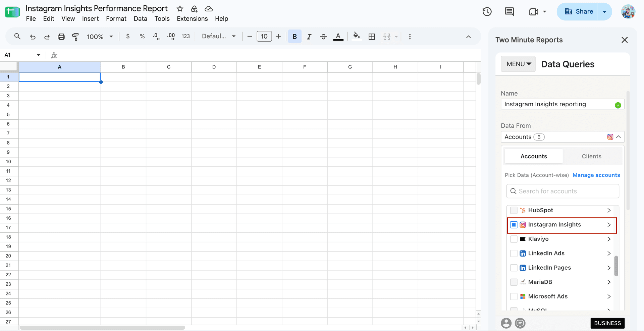Check the HubSpot account checkbox
This screenshot has height=331, width=644.
coord(514,210)
